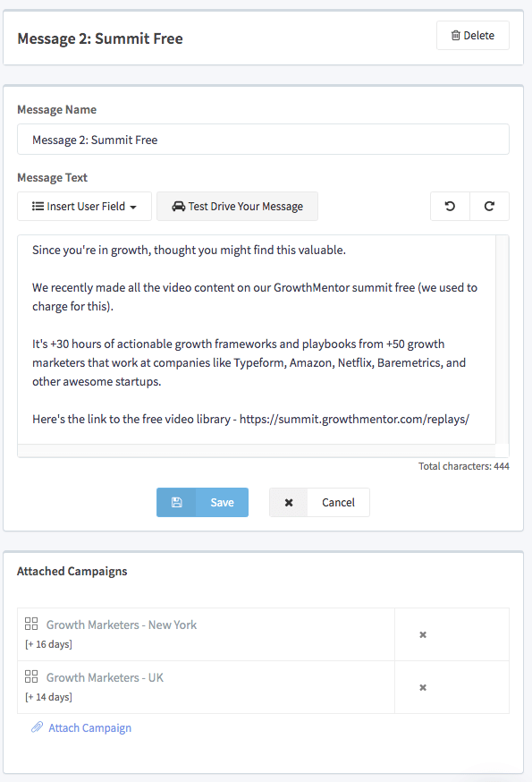Click the redo arrow icon
The height and width of the screenshot is (782, 532).
(x=489, y=206)
